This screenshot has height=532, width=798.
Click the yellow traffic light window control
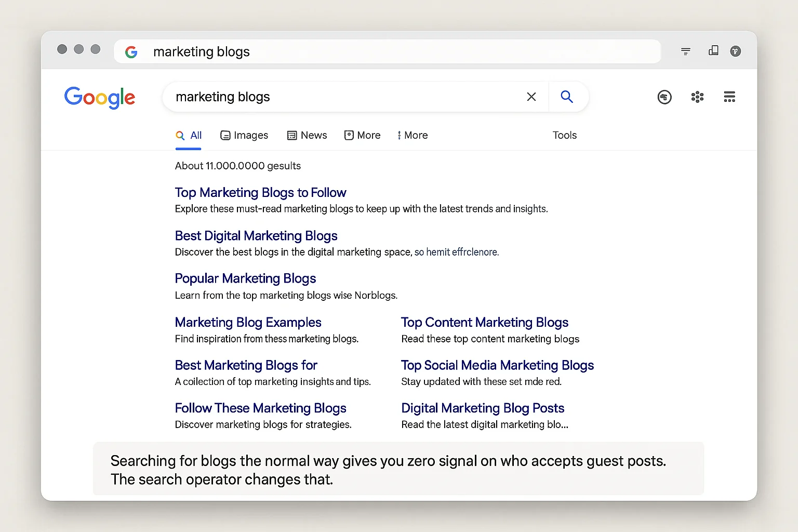click(x=79, y=49)
